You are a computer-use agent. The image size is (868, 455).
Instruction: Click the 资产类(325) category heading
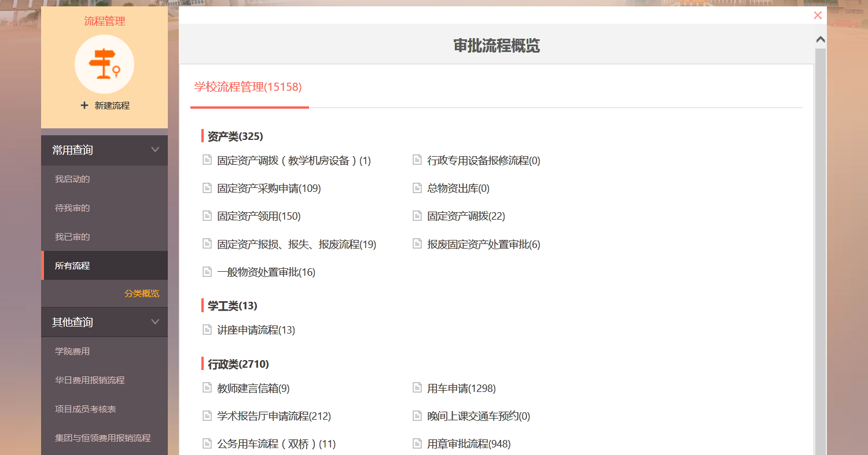coord(235,136)
